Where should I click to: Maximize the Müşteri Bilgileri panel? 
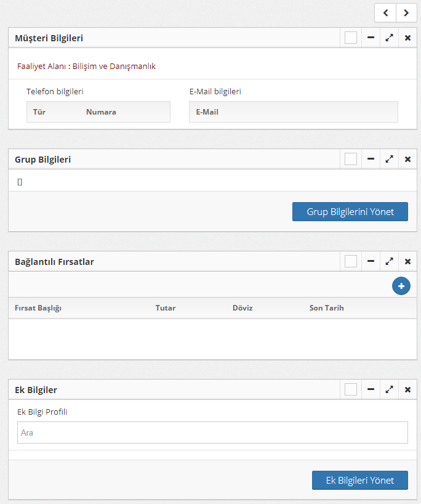point(389,38)
